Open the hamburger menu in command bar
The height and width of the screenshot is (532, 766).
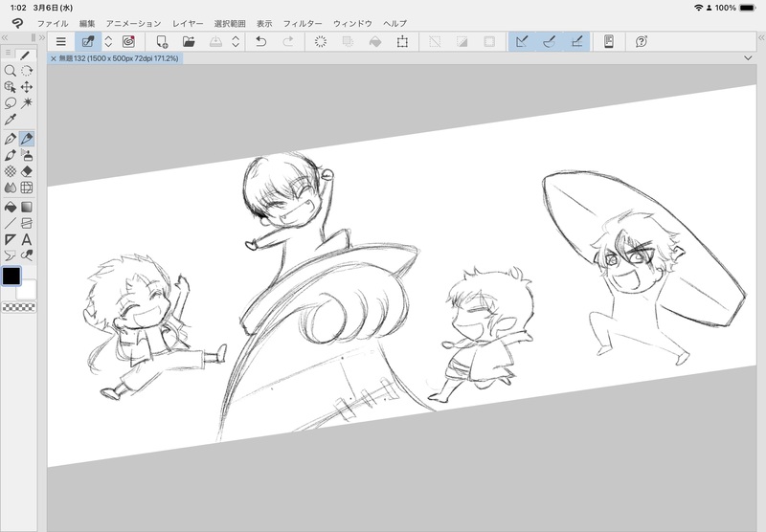(x=61, y=42)
